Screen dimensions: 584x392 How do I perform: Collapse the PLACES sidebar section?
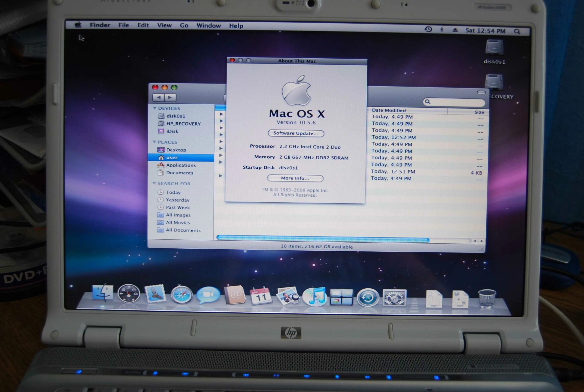click(154, 142)
